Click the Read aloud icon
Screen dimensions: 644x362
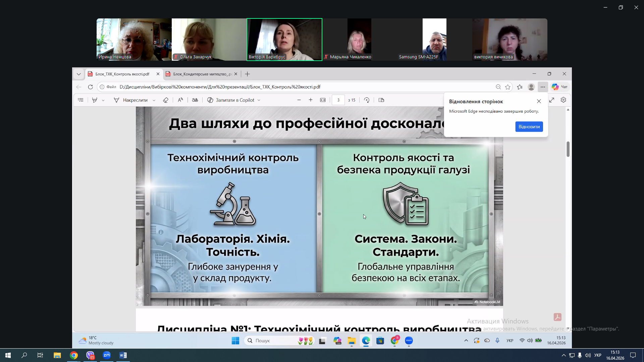(x=180, y=100)
